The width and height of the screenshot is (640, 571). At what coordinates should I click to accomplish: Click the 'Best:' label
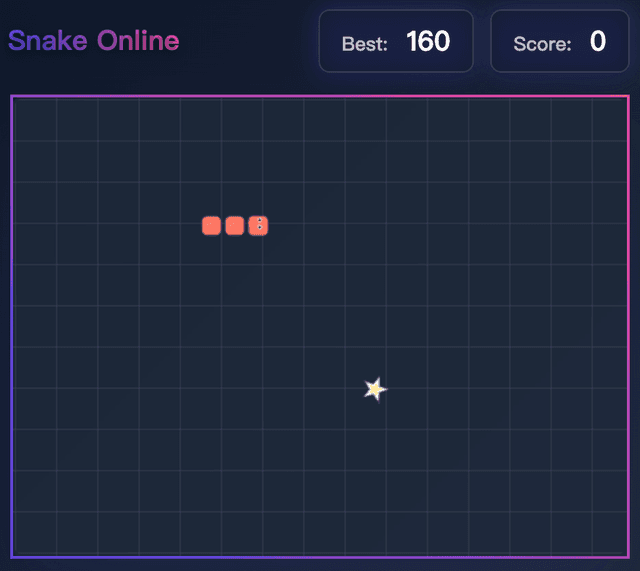click(364, 44)
